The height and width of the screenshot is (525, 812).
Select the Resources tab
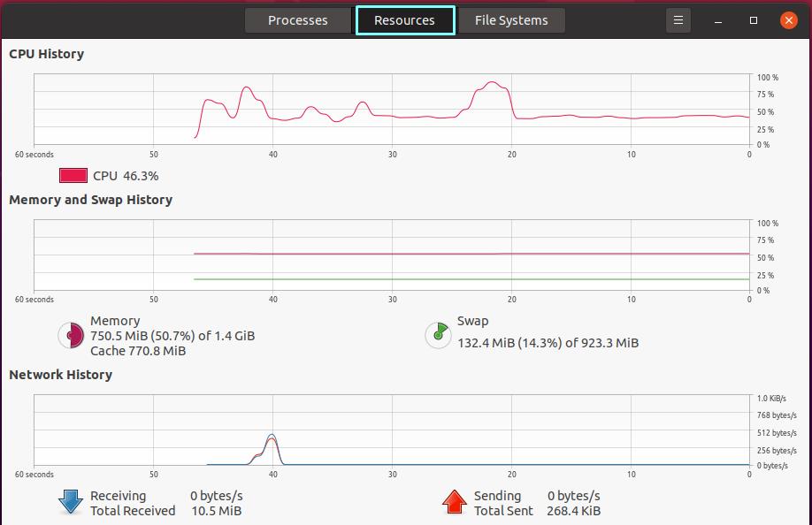tap(405, 20)
